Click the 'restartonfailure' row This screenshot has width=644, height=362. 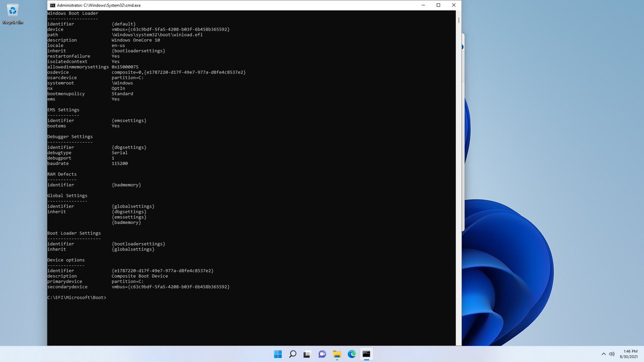[83, 56]
